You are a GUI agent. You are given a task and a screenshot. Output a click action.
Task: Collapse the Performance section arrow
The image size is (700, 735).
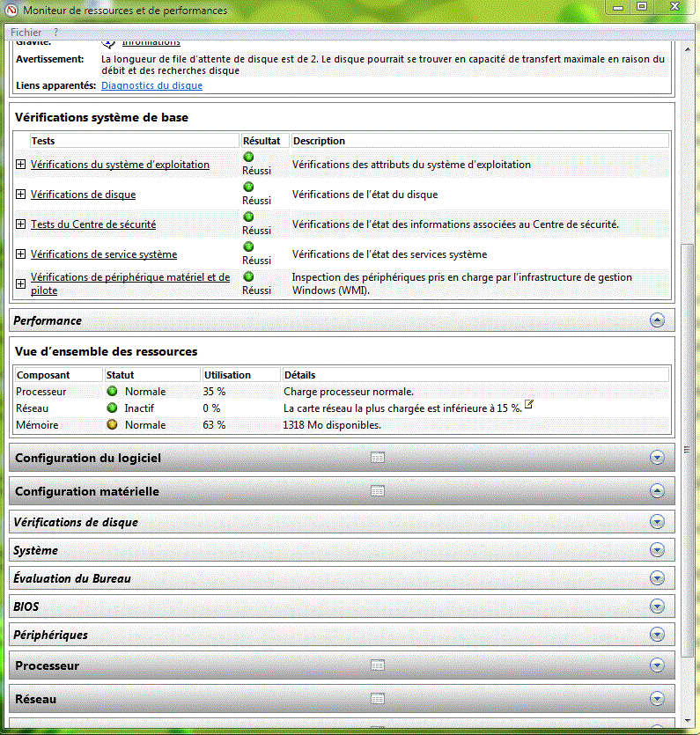click(657, 320)
